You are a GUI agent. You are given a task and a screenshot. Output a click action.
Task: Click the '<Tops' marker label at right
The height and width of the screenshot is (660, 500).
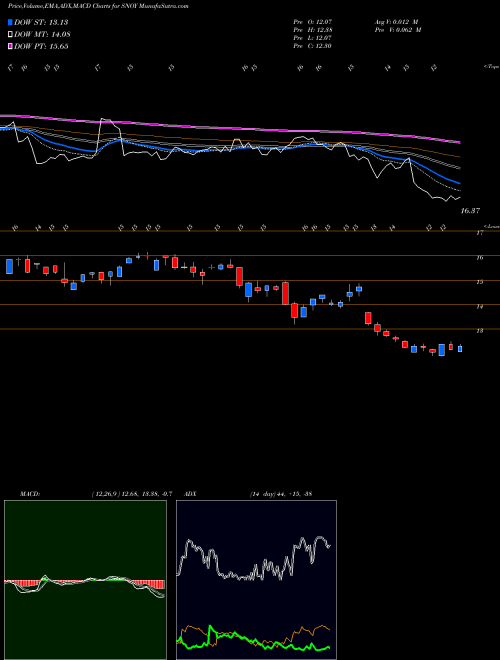(x=491, y=67)
